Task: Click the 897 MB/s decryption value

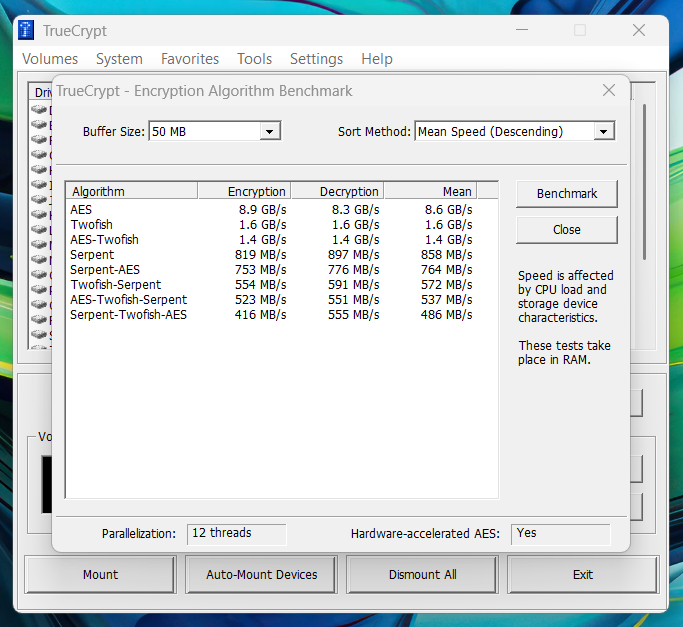Action: click(353, 254)
